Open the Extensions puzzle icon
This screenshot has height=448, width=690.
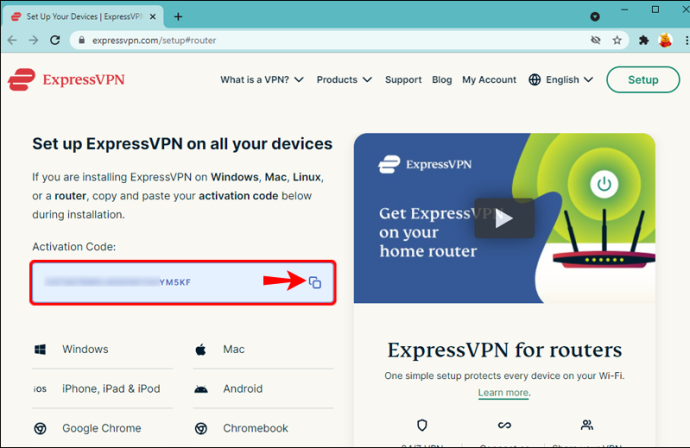(x=644, y=40)
